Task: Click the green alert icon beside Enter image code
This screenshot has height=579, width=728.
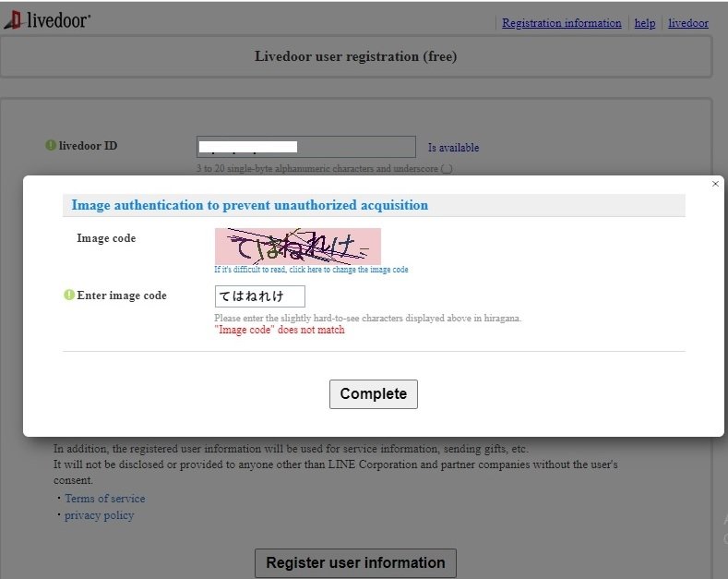Action: click(69, 296)
